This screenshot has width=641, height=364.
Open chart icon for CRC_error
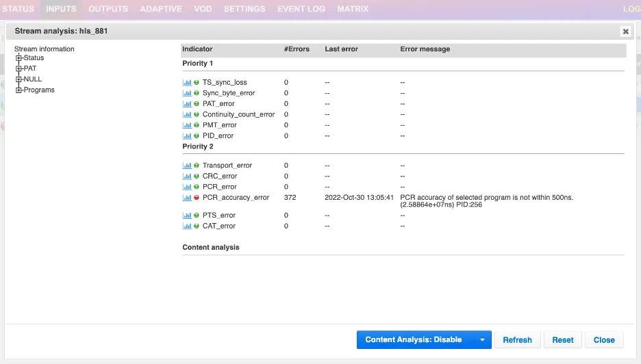(187, 176)
